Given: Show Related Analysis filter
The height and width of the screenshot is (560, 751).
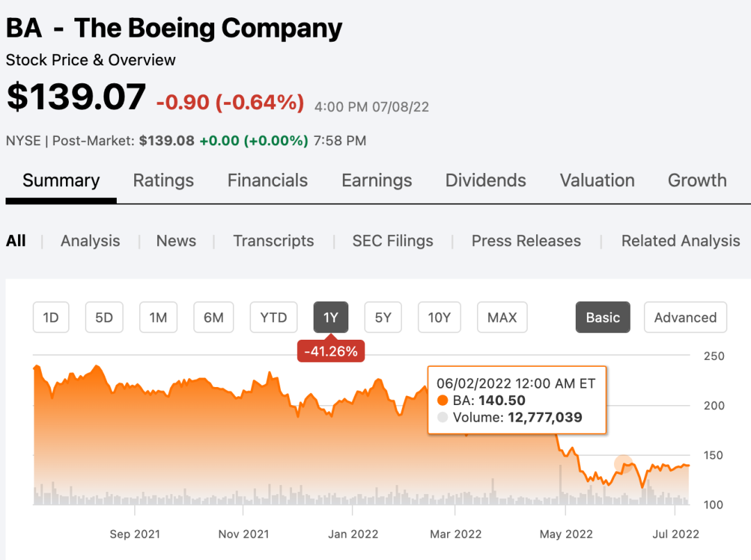Looking at the screenshot, I should (681, 240).
